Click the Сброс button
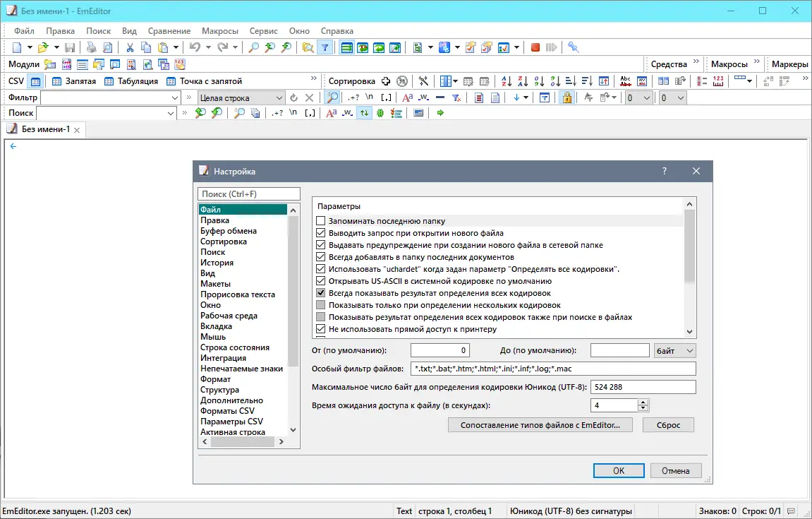 pyautogui.click(x=668, y=425)
